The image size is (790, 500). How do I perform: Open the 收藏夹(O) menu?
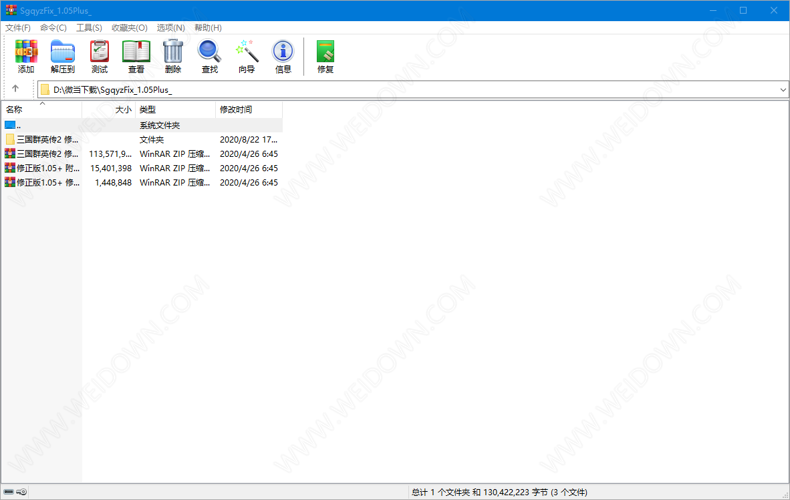129,28
